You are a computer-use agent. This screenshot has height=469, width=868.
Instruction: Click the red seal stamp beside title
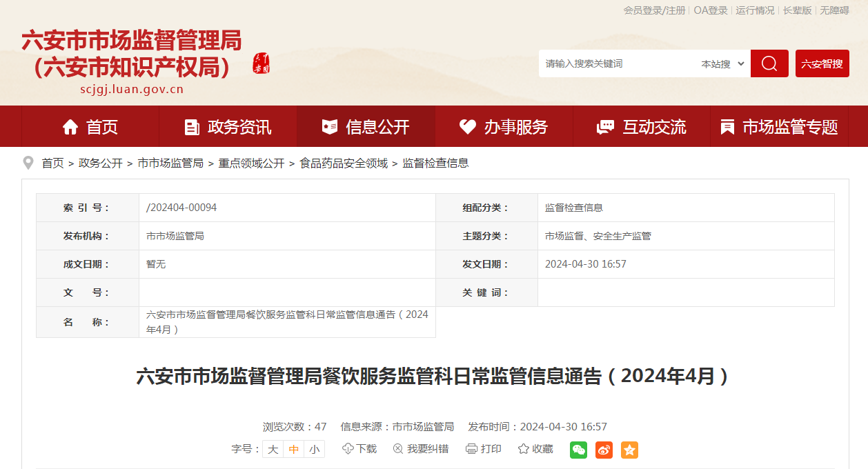(262, 63)
